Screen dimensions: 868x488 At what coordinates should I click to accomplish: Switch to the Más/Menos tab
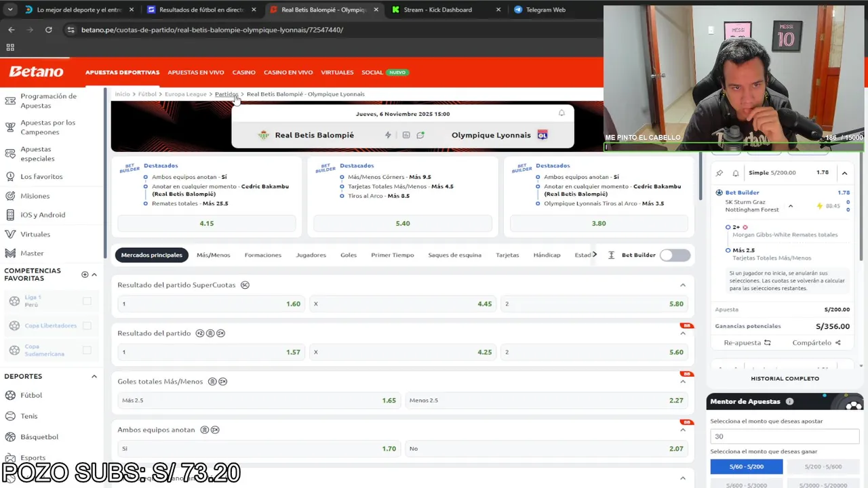click(213, 255)
